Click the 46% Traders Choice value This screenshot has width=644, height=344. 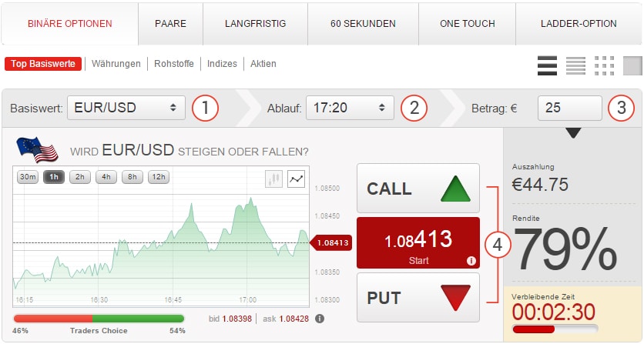coord(21,330)
